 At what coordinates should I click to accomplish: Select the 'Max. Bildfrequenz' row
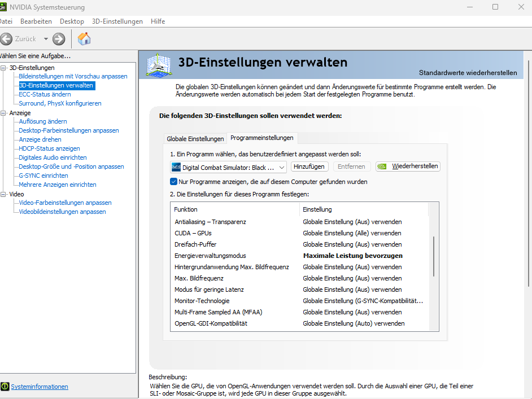tap(300, 278)
